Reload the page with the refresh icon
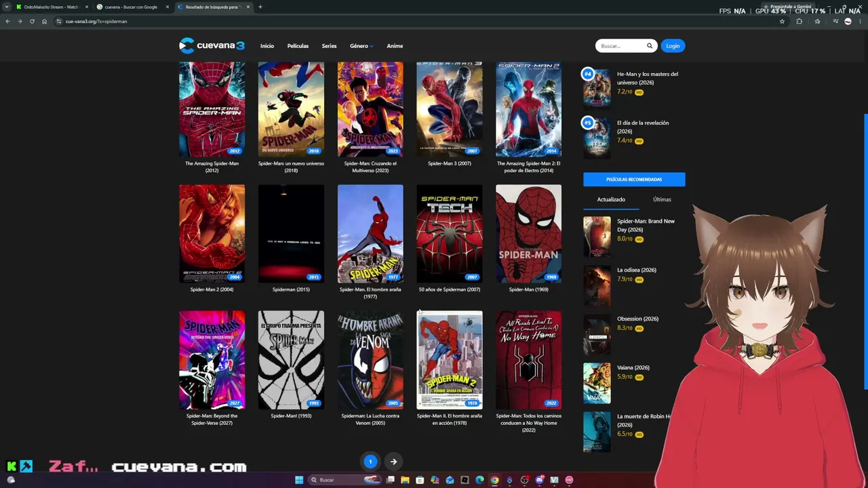This screenshot has width=868, height=488. coord(32,21)
